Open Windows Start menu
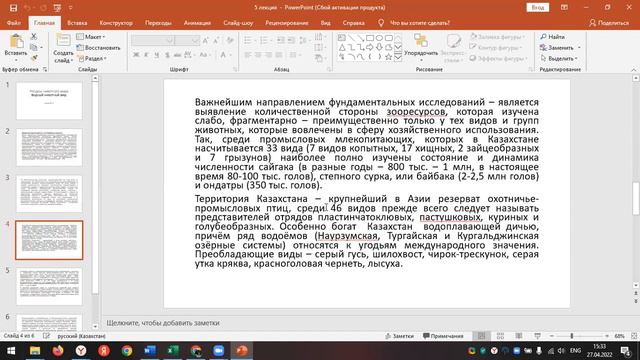The image size is (640, 360). [11, 351]
